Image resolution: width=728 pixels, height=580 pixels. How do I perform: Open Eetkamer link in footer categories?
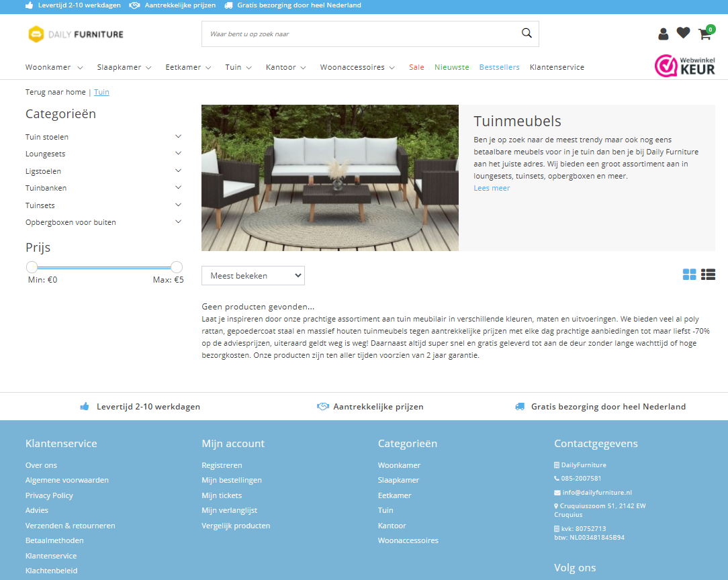pyautogui.click(x=395, y=495)
